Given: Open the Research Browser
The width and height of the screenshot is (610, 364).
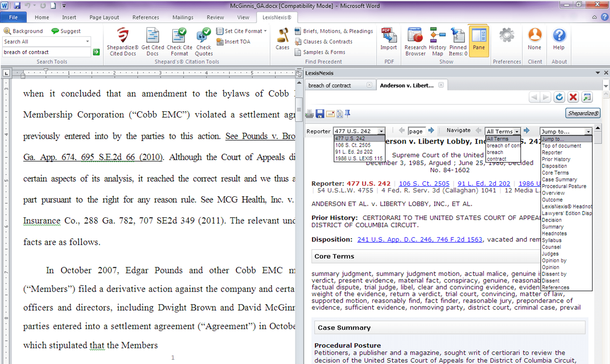Looking at the screenshot, I should (415, 36).
